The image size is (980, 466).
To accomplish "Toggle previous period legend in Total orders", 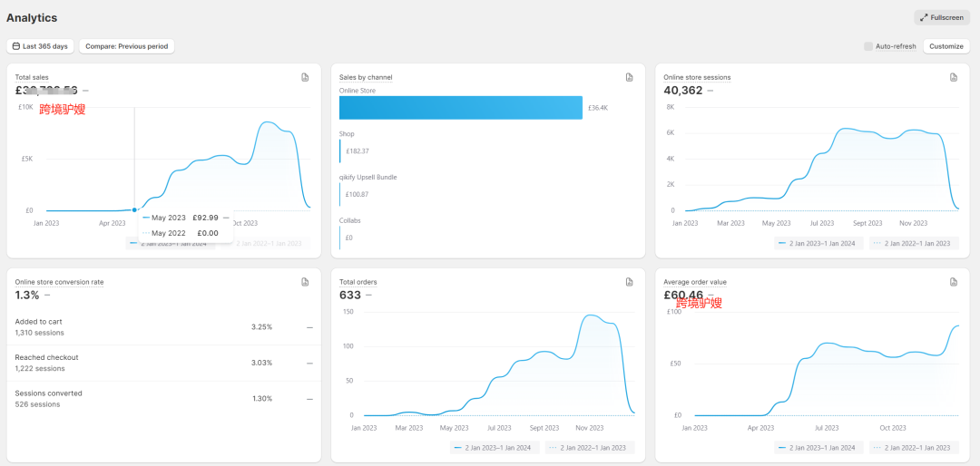I will coord(590,447).
